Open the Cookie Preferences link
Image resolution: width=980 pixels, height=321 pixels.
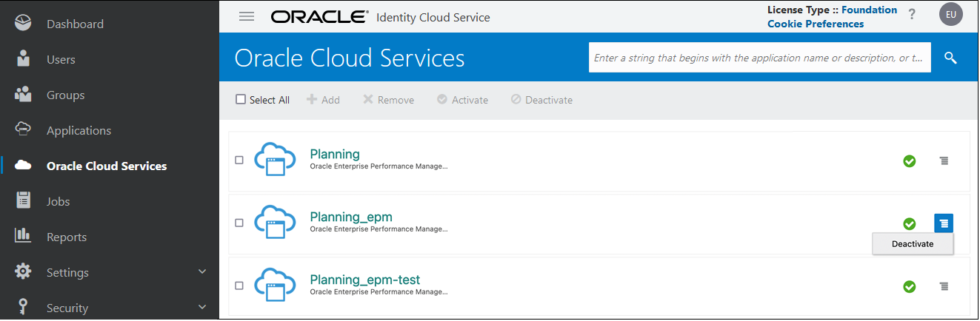point(815,24)
